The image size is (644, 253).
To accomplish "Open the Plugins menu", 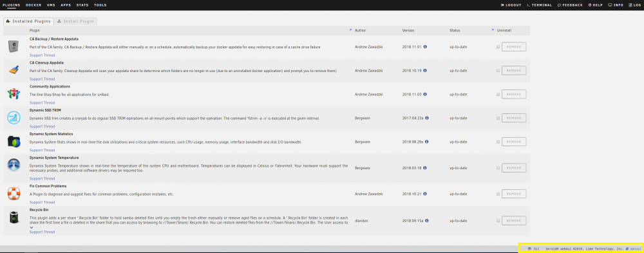I will pyautogui.click(x=12, y=5).
